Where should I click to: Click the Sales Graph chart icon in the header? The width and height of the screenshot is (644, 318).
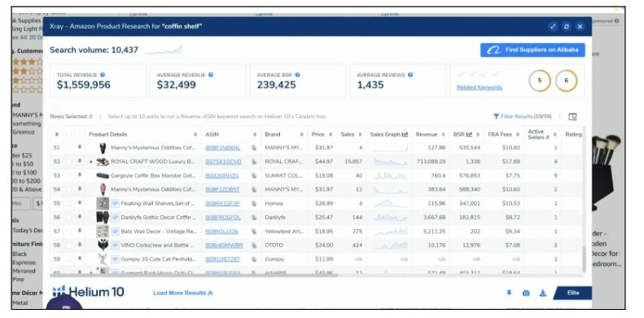pos(405,135)
